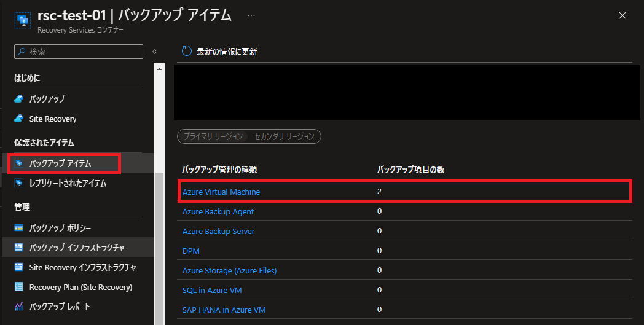The height and width of the screenshot is (325, 644).
Task: Click count 2 in Azure Virtual Machine row
Action: point(380,192)
